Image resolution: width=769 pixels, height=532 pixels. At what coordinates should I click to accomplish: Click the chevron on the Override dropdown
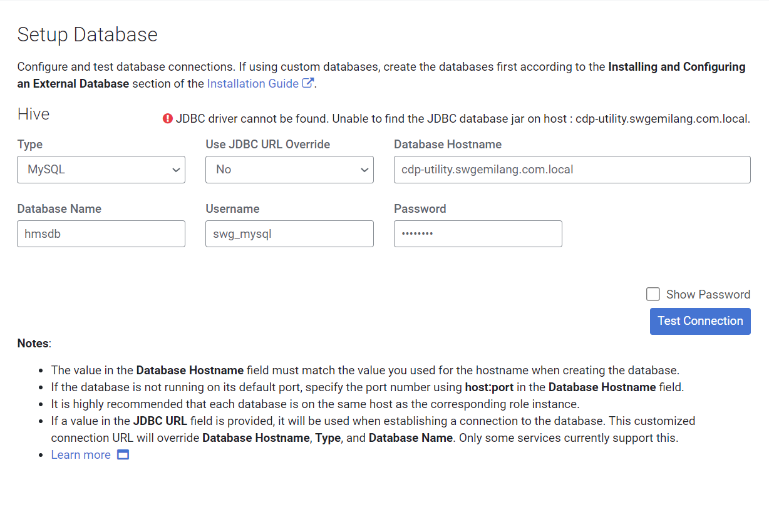pyautogui.click(x=364, y=170)
